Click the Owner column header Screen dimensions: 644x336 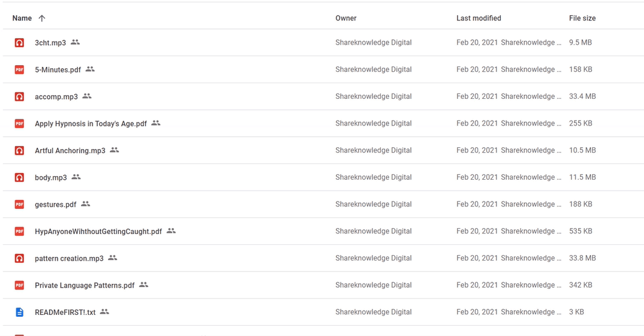tap(346, 18)
